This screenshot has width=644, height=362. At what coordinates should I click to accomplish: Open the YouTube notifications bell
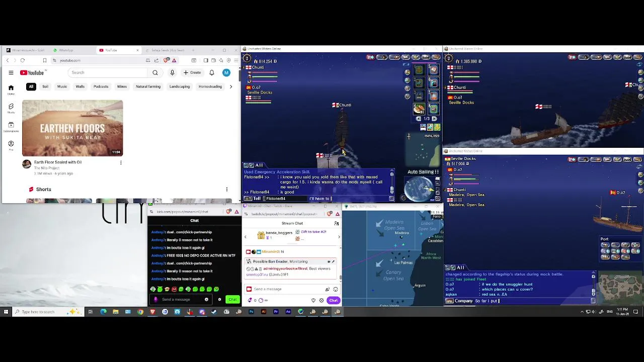[212, 72]
